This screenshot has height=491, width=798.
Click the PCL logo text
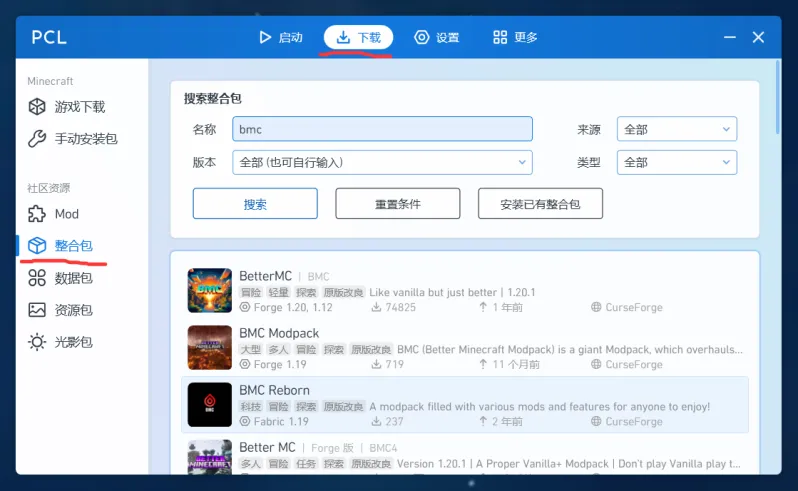click(49, 37)
